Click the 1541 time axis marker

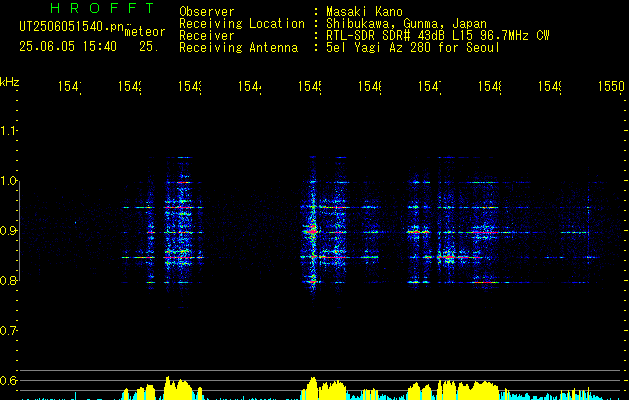(x=70, y=87)
